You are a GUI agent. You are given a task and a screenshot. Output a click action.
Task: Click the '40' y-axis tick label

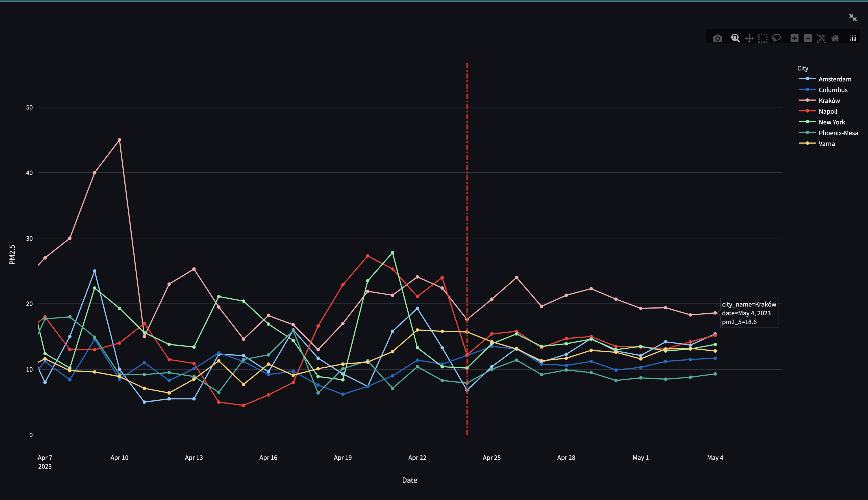click(29, 173)
